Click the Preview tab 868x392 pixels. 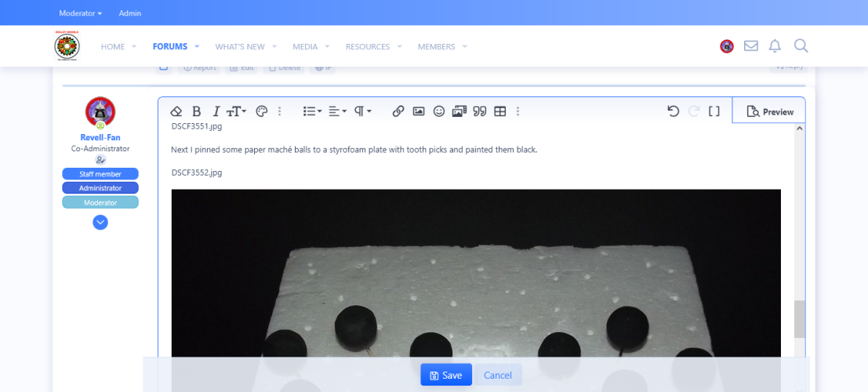click(769, 111)
